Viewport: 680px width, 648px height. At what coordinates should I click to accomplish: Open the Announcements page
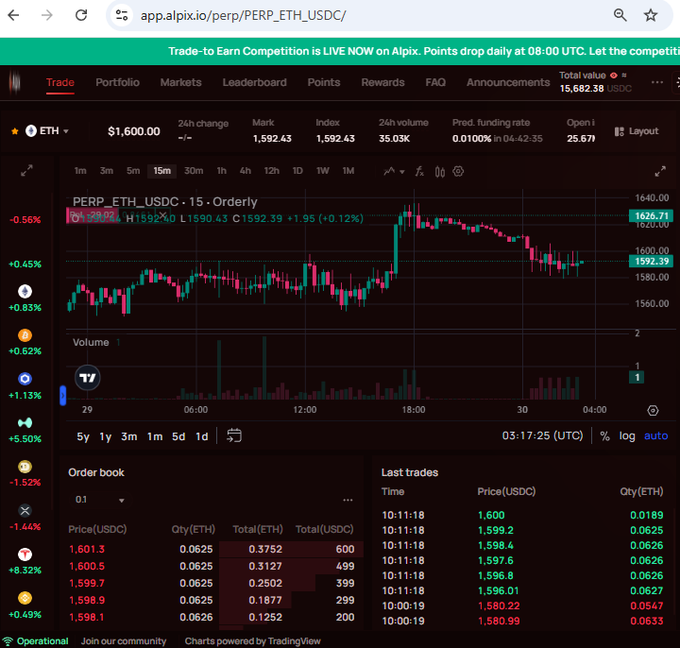508,82
